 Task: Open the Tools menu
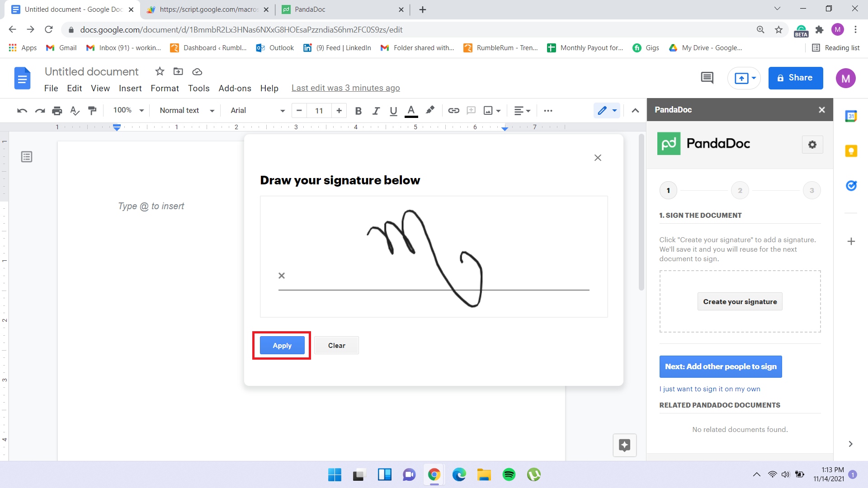198,88
